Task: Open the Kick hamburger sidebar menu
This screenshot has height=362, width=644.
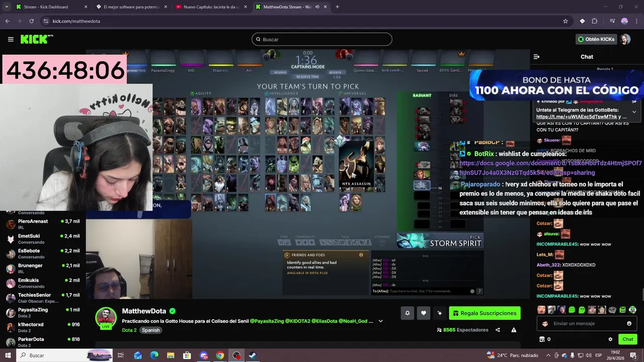Action: [11, 39]
